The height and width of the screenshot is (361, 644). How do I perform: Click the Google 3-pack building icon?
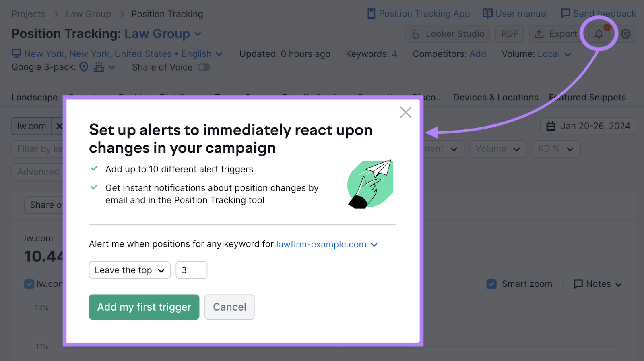[99, 67]
